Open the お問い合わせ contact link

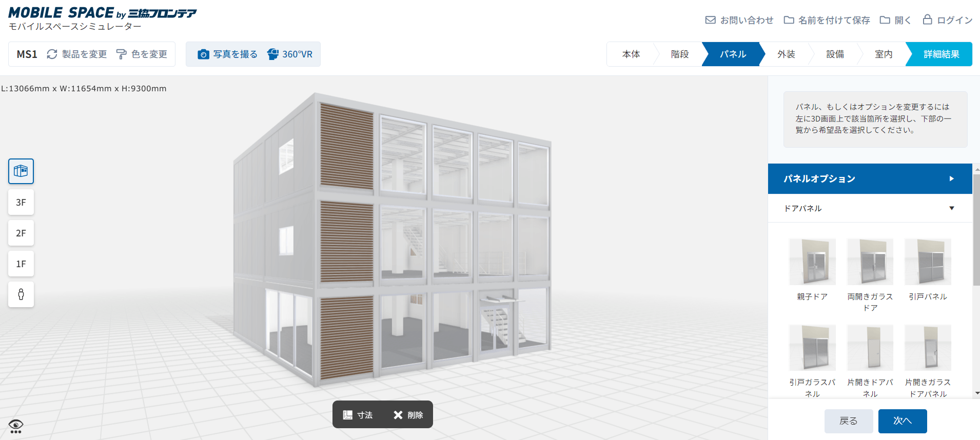click(x=739, y=20)
